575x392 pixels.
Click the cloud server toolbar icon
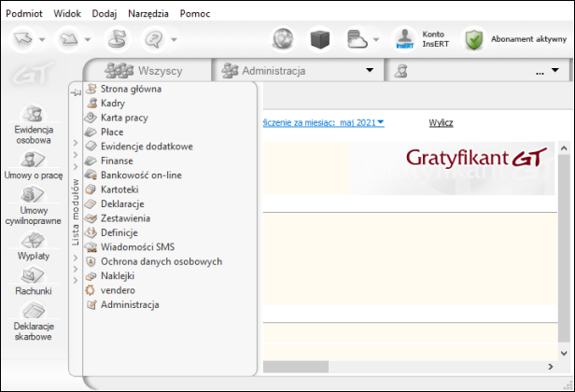pos(358,38)
